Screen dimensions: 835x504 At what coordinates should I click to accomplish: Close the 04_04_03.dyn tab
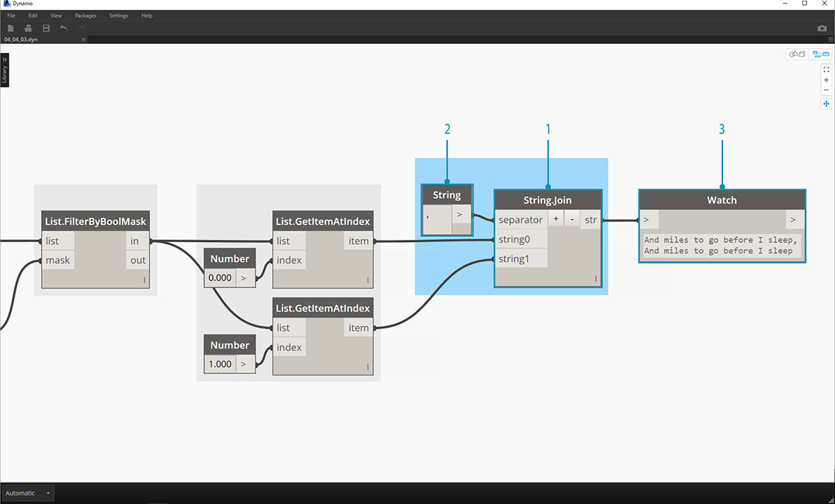tap(83, 40)
